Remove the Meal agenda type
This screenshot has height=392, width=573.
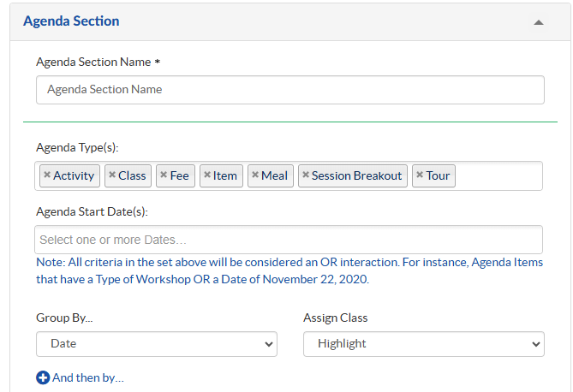pos(254,175)
